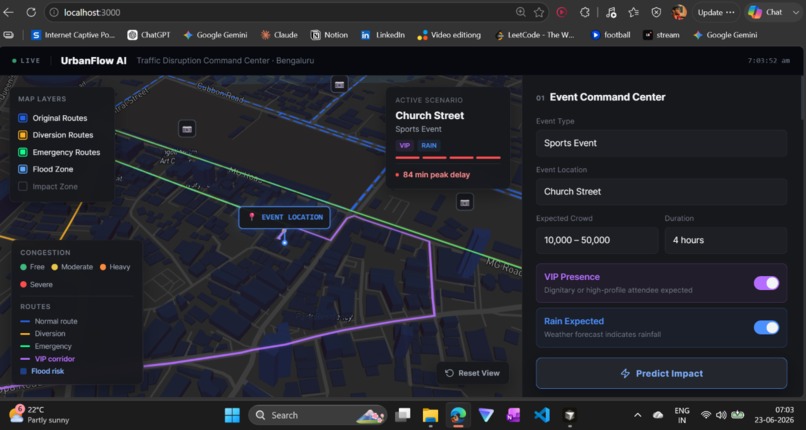The width and height of the screenshot is (806, 430).
Task: Open the volume icon in system tray
Action: [x=721, y=415]
